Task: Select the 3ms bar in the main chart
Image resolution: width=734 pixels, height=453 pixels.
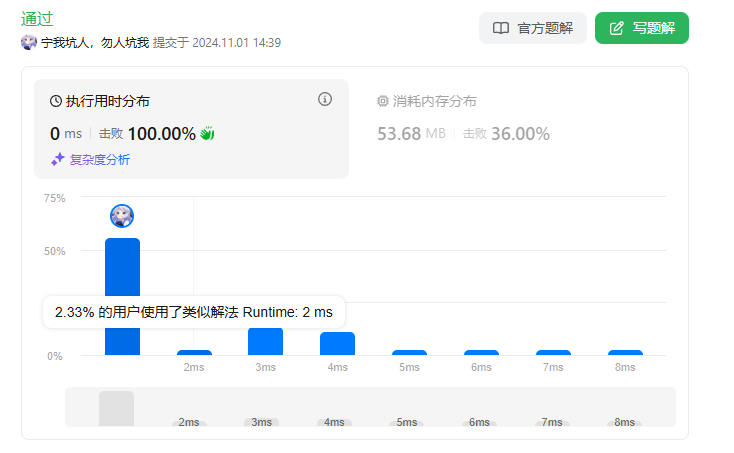Action: 265,342
